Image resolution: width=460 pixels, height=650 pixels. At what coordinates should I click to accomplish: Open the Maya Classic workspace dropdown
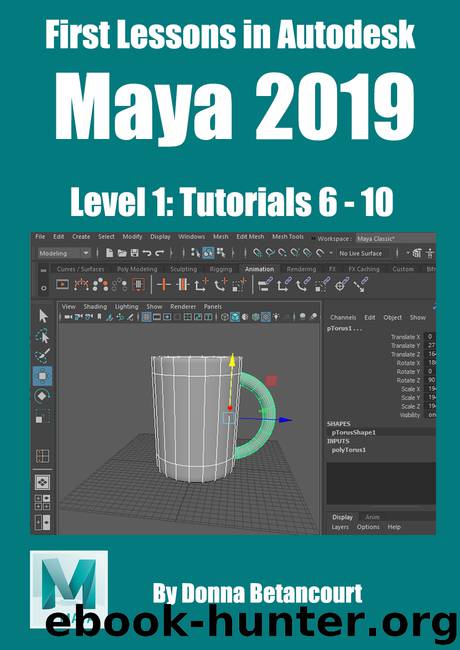point(396,239)
